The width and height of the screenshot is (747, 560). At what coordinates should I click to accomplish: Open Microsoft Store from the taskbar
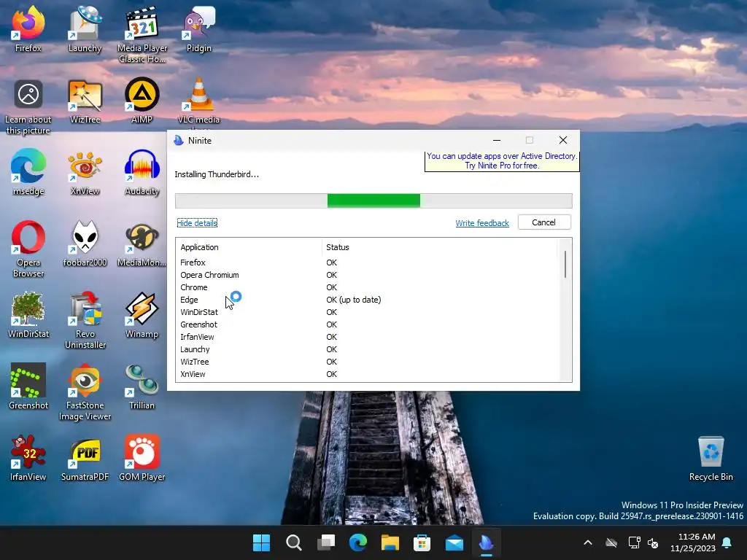tap(422, 542)
